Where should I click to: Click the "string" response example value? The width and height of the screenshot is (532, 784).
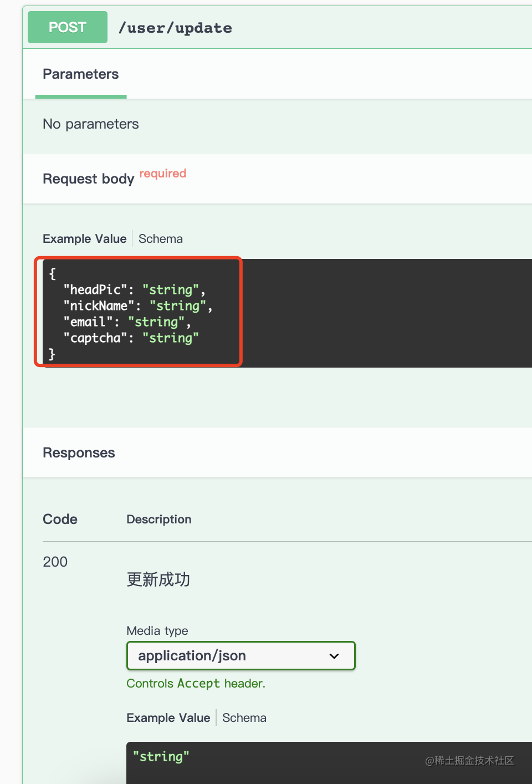pos(161,757)
